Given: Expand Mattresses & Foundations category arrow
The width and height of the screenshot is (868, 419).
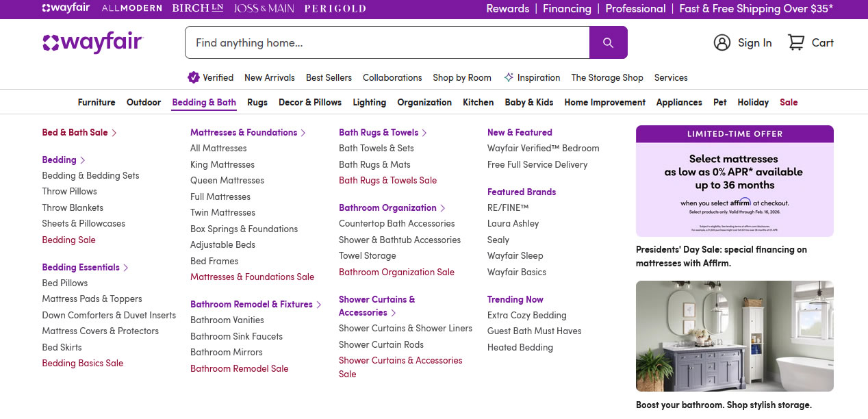Looking at the screenshot, I should click(x=303, y=133).
